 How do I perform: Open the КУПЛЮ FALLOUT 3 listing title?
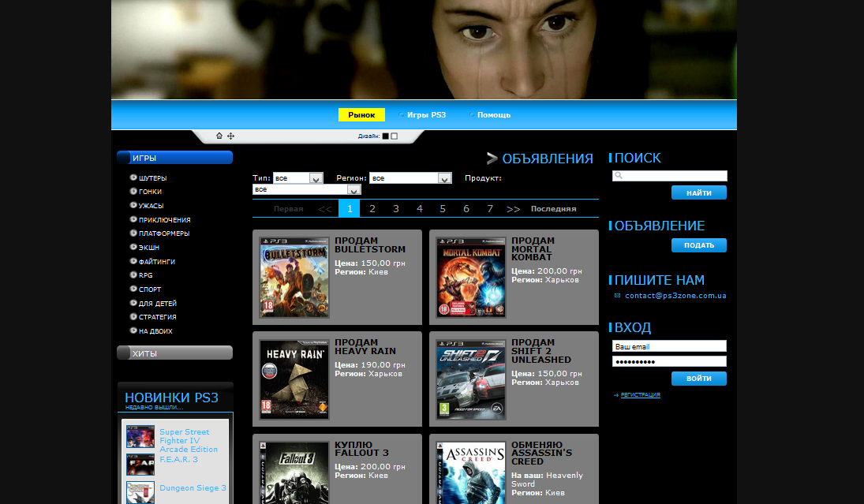pyautogui.click(x=361, y=449)
